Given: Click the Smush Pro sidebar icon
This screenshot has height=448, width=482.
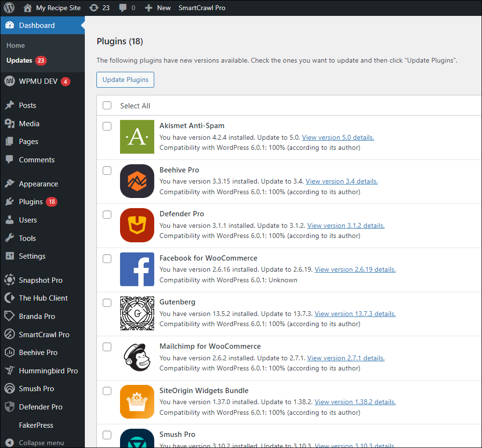Looking at the screenshot, I should [x=10, y=388].
